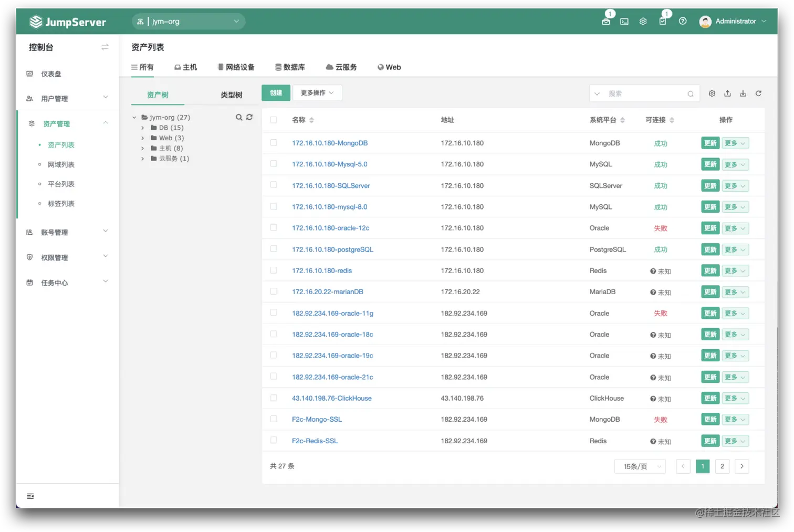Viewport: 794px width, 532px height.
Task: Expand the 任务中心 sidebar menu
Action: (x=67, y=283)
